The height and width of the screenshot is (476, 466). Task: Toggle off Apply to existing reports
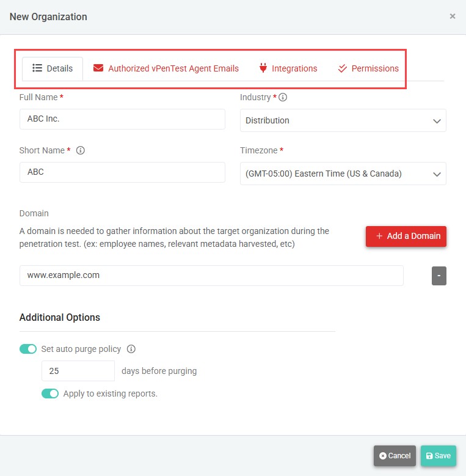click(50, 394)
